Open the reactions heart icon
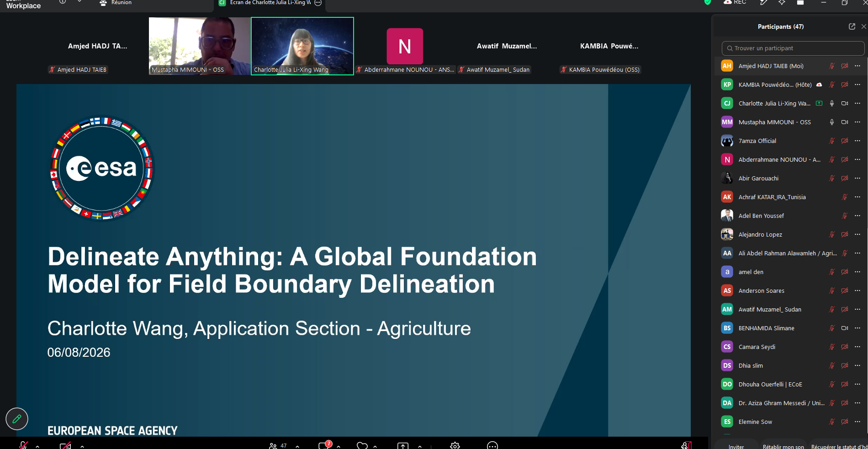 (362, 446)
